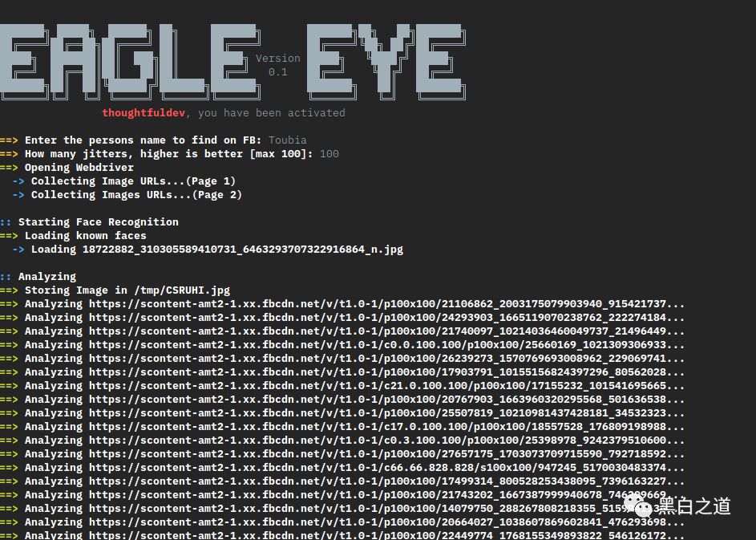Select 'Storing Image in /tmp/CSRUHI.jpg' line
756x540 pixels.
(127, 290)
